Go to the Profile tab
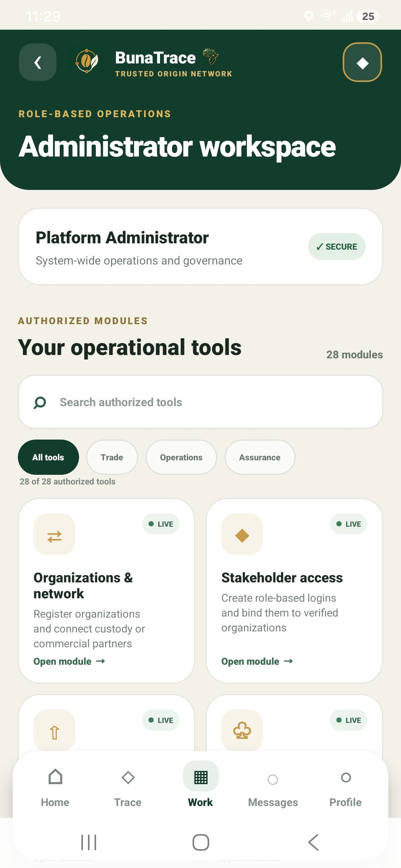 point(346,788)
